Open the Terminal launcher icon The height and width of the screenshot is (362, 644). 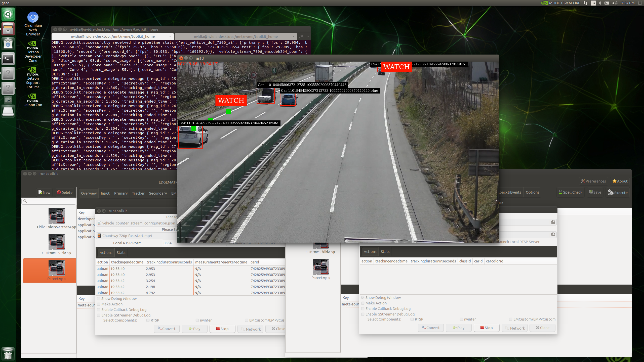[x=8, y=59]
